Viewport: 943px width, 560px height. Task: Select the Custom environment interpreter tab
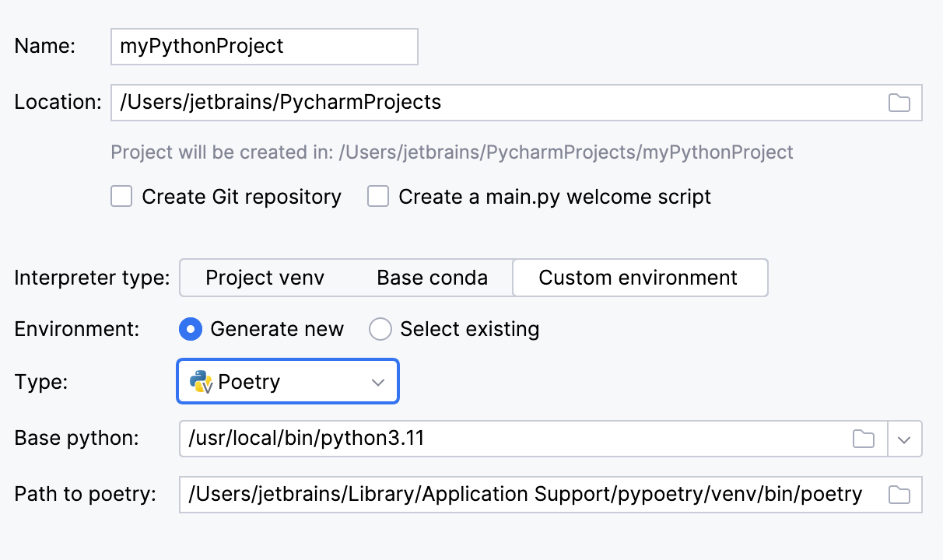[x=638, y=278]
